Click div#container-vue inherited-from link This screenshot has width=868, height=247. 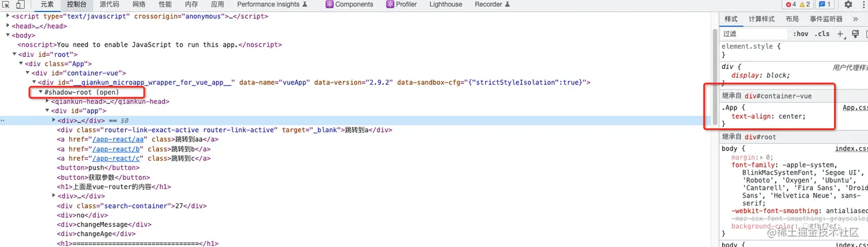(778, 96)
